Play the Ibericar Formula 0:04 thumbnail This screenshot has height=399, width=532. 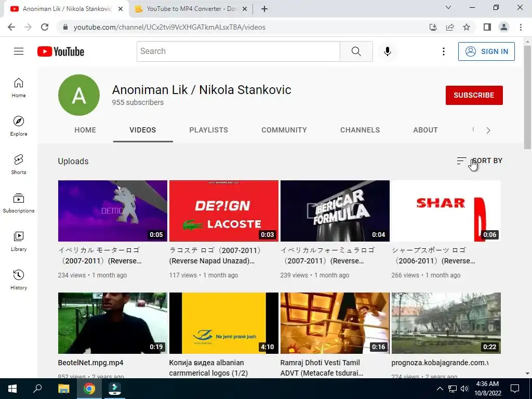pos(335,211)
